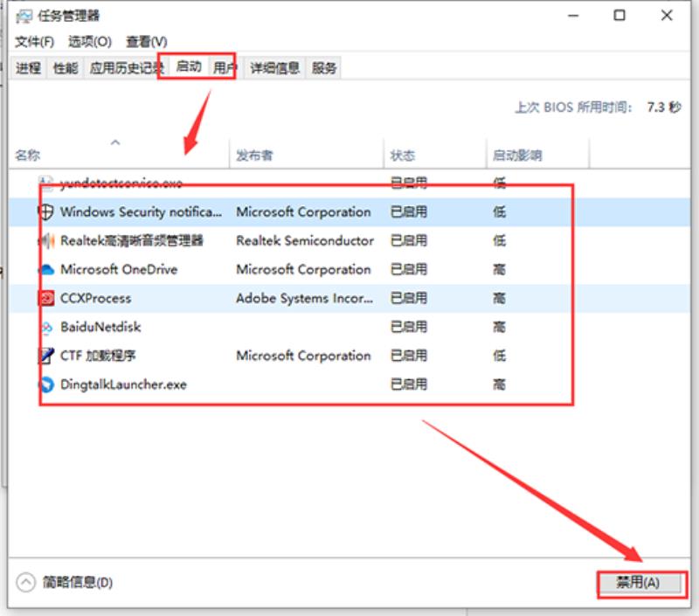Viewport: 699px width, 616px height.
Task: Click the BaiduNetdisk icon
Action: coord(46,327)
